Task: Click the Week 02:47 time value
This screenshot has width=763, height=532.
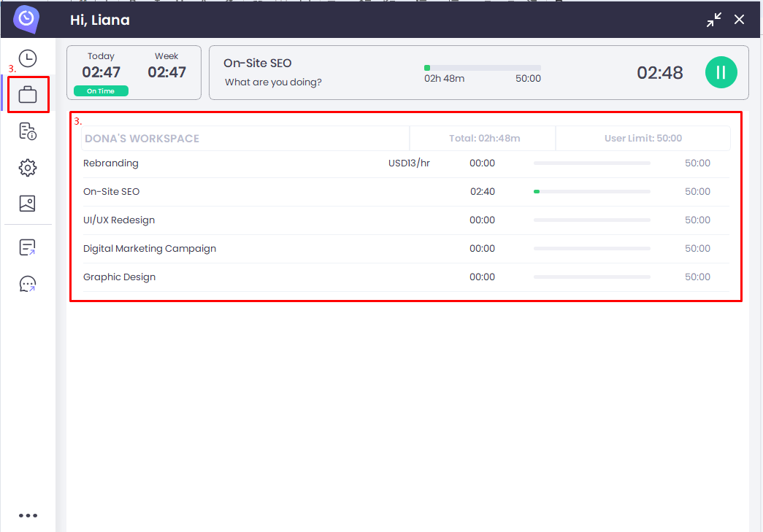Action: pos(166,72)
